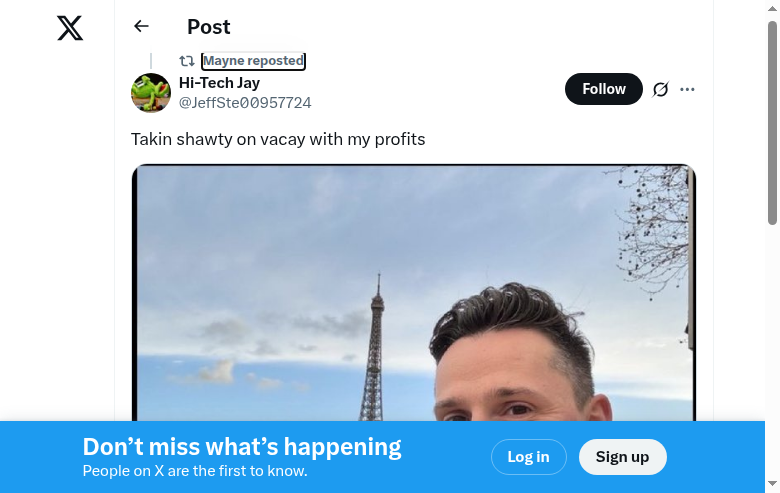The height and width of the screenshot is (493, 780).
Task: Open the three-dot More options menu
Action: coord(687,89)
